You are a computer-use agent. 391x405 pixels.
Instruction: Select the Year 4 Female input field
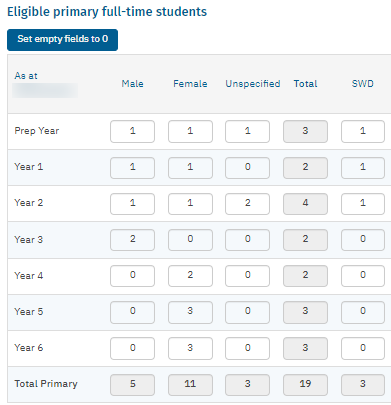190,276
